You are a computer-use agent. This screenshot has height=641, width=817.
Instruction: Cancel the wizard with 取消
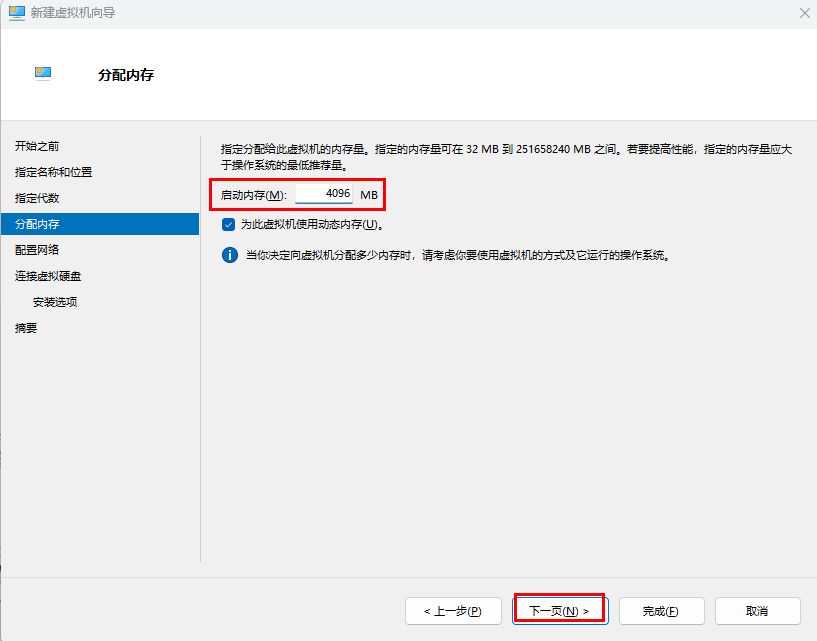pyautogui.click(x=758, y=611)
